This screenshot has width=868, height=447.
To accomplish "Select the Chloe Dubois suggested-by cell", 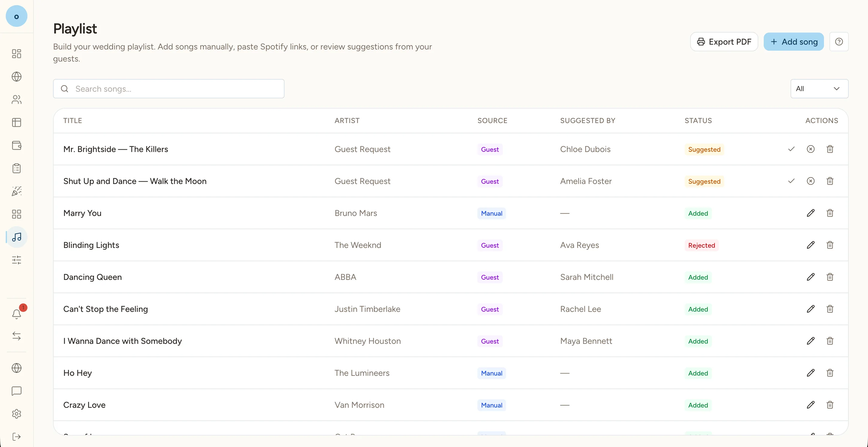I will (585, 149).
